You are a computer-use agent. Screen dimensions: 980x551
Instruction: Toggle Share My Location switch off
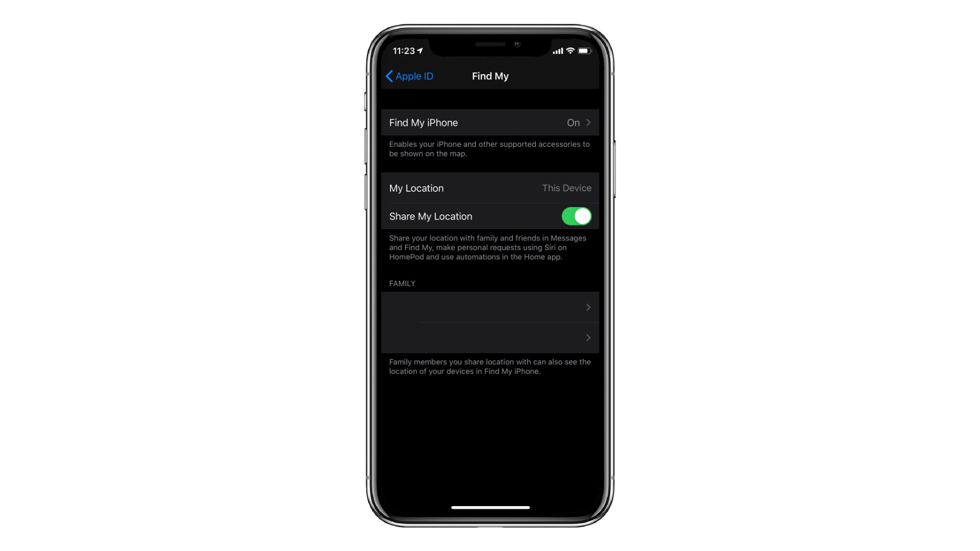click(576, 216)
